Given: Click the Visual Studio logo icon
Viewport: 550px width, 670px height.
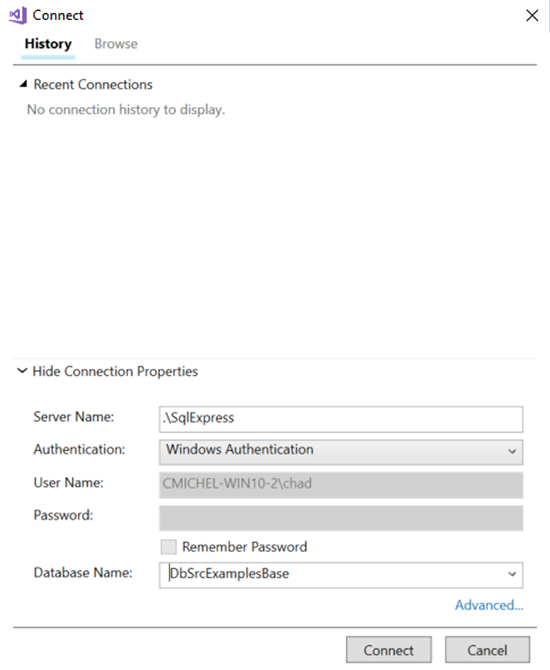Looking at the screenshot, I should point(18,15).
